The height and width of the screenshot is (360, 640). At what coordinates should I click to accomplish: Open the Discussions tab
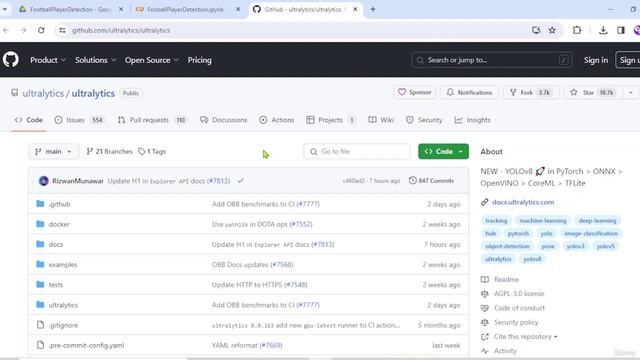[224, 120]
